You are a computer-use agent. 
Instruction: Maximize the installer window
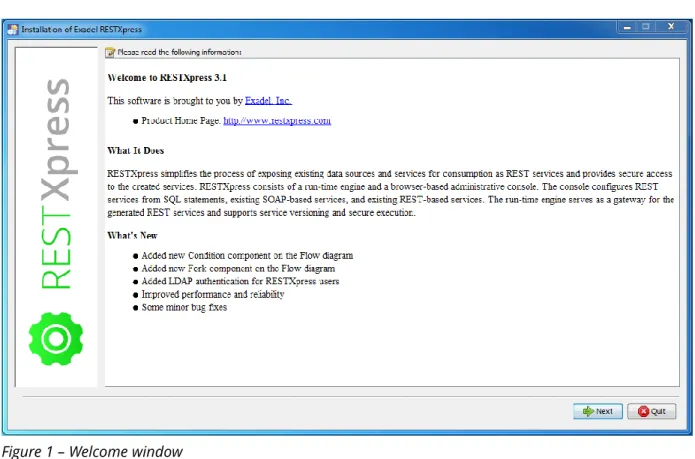pyautogui.click(x=646, y=27)
